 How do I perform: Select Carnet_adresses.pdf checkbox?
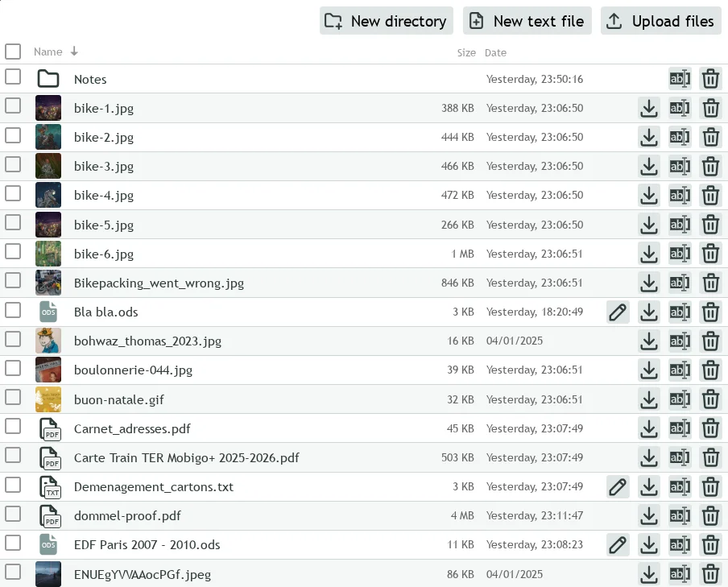click(x=13, y=426)
